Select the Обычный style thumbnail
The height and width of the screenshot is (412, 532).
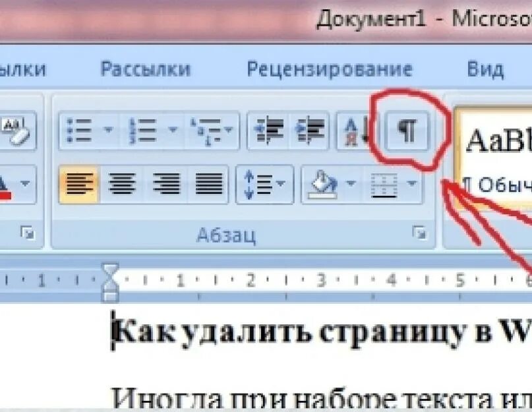pos(494,156)
